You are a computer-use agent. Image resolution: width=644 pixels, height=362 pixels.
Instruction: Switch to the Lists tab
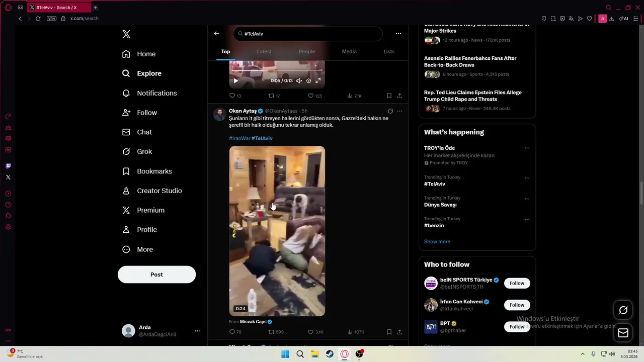click(389, 51)
